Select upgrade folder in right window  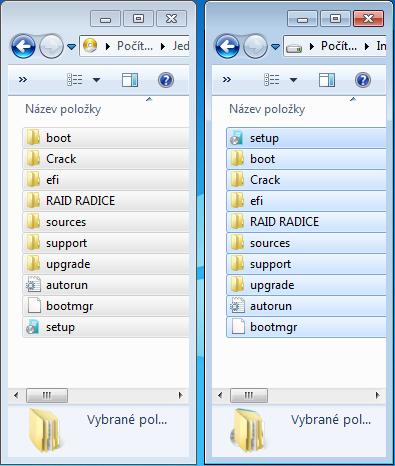click(306, 285)
